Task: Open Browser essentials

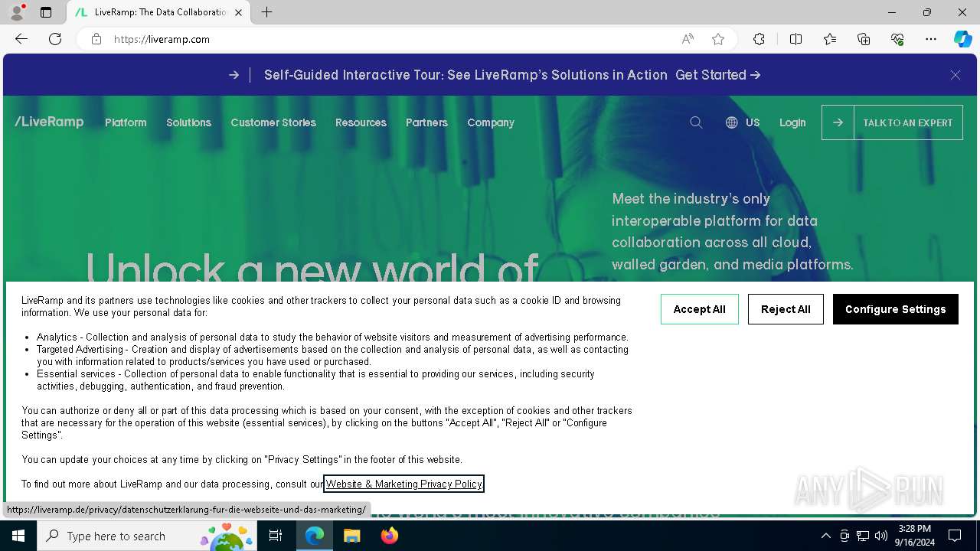Action: coord(897,39)
